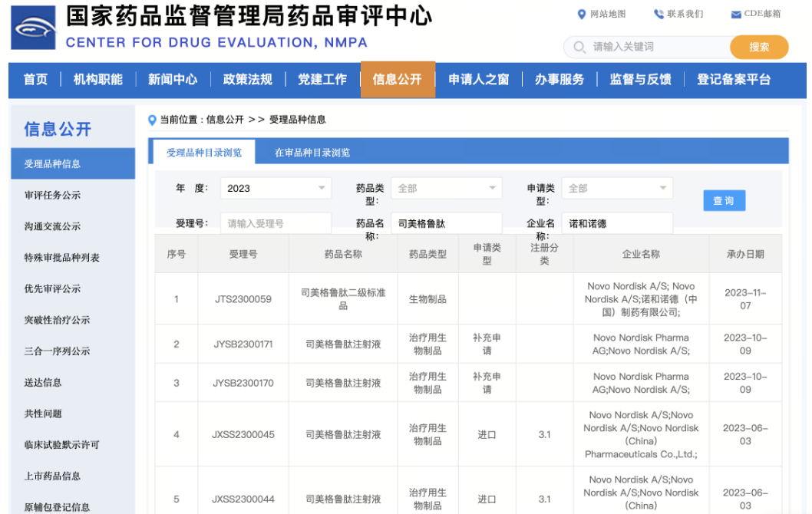
Task: Click the orange 搜索 button
Action: [759, 47]
